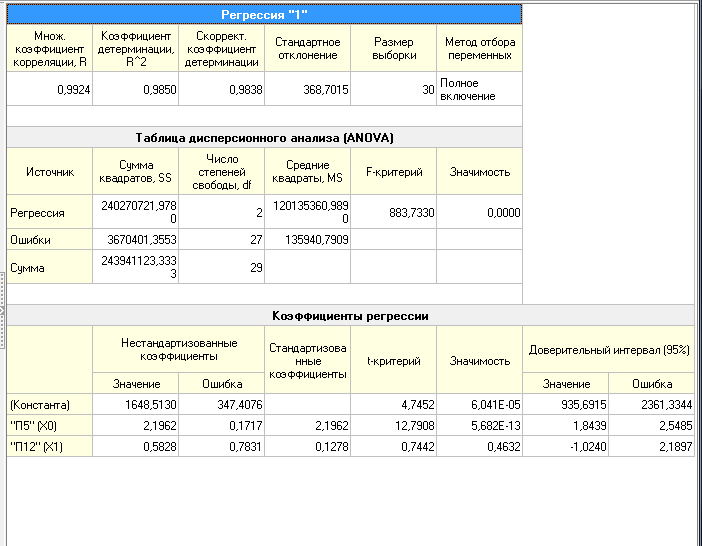Screen dimensions: 702x546
Task: Select the (Константа) row label
Action: (50, 405)
